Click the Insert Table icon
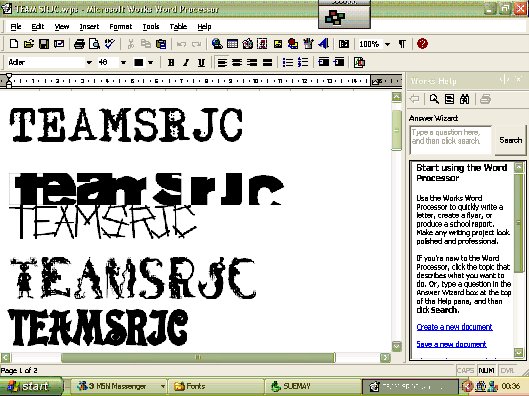529x396 pixels. (232, 44)
